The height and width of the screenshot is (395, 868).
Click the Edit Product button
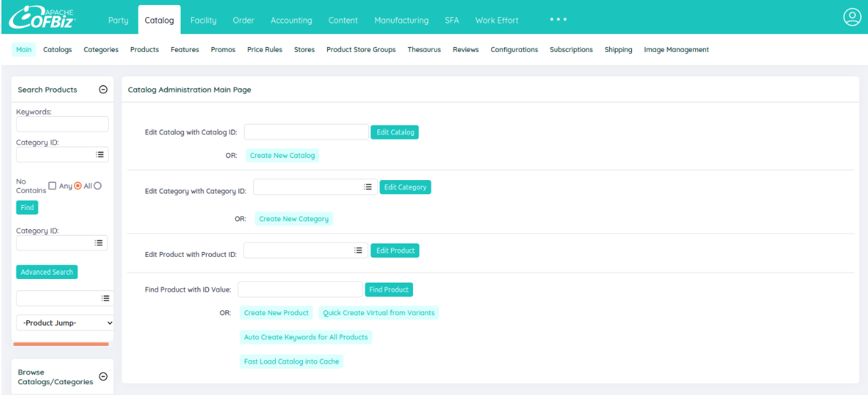point(395,251)
